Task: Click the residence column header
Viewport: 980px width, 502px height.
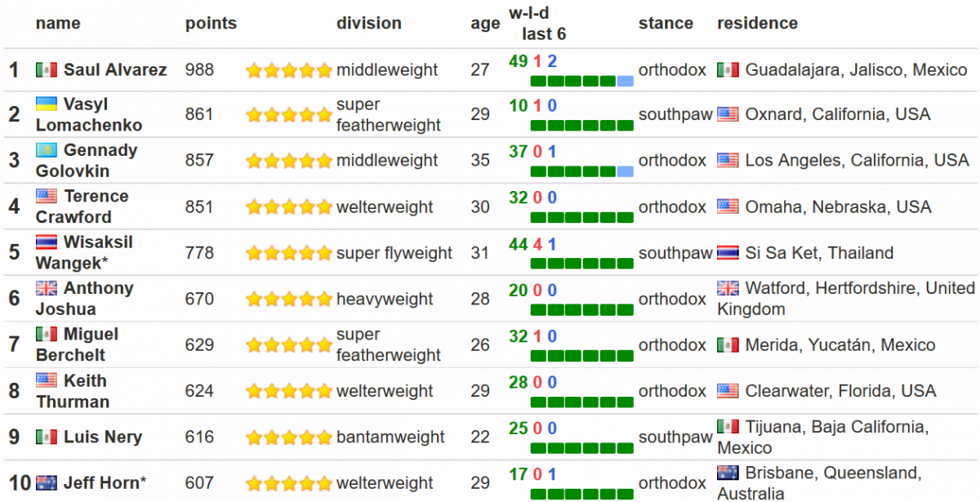Action: click(757, 23)
